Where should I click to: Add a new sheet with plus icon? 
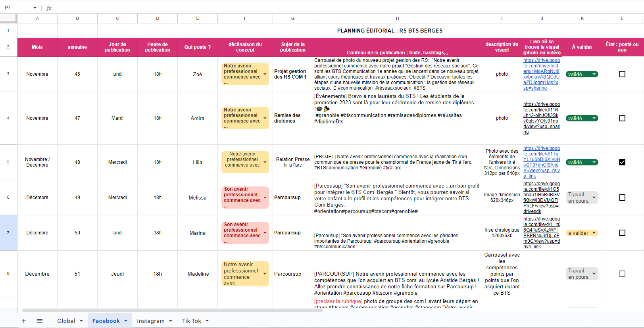click(24, 321)
